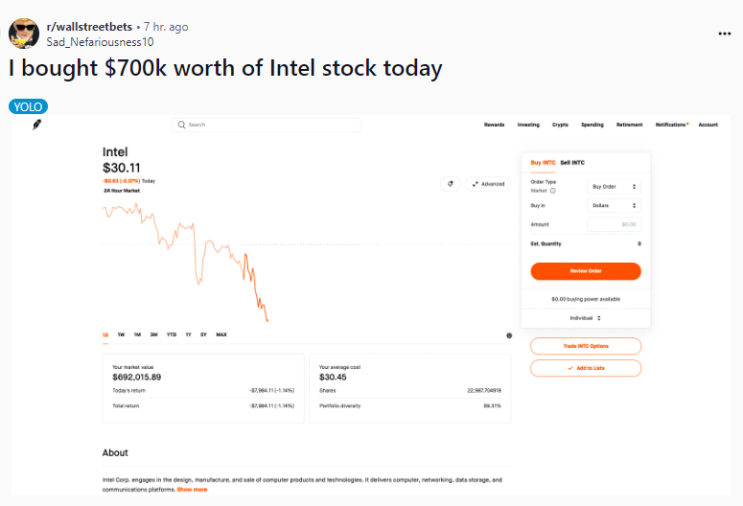743x506 pixels.
Task: Click the r/wallstreetbets subreddit avatar
Action: click(x=24, y=33)
